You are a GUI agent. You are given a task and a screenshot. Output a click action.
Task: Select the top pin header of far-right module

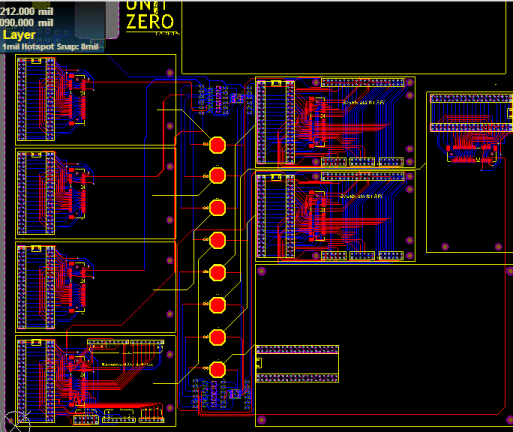(471, 98)
